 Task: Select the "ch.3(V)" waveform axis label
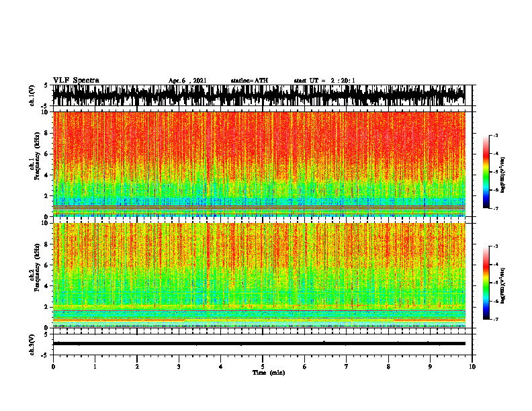pos(32,345)
